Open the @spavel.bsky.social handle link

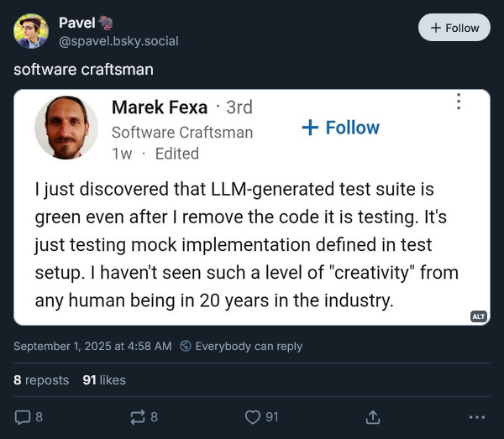click(118, 40)
